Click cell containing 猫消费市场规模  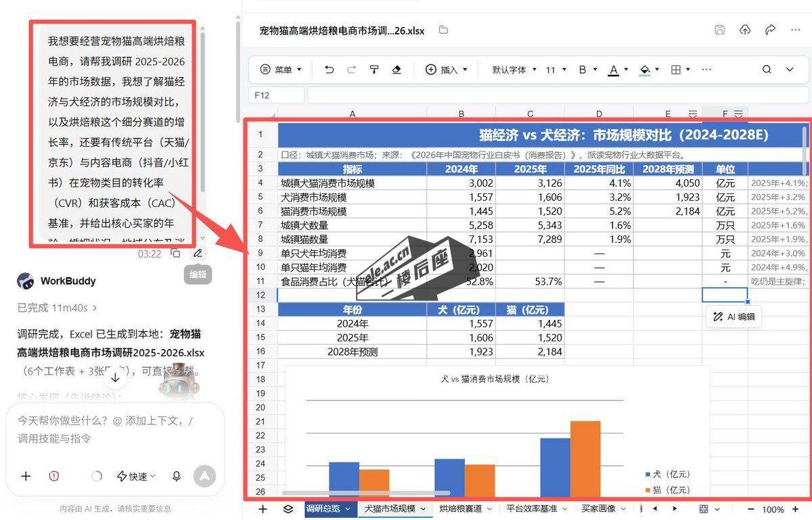click(352, 211)
